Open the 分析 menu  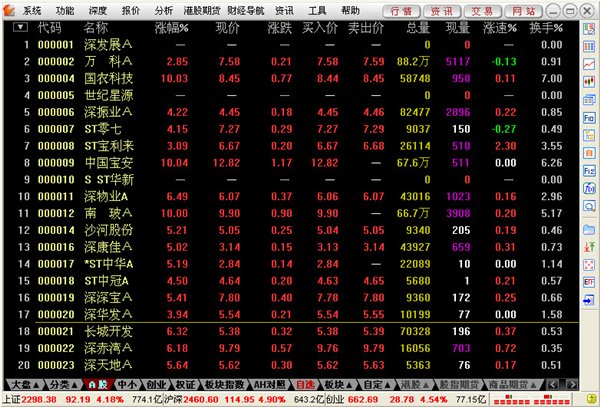point(164,11)
